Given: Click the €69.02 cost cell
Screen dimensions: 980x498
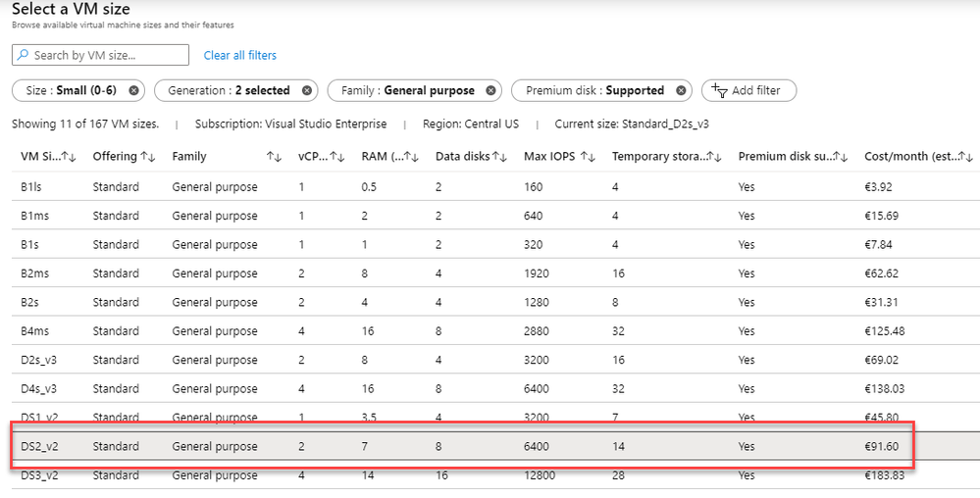Looking at the screenshot, I should [881, 360].
